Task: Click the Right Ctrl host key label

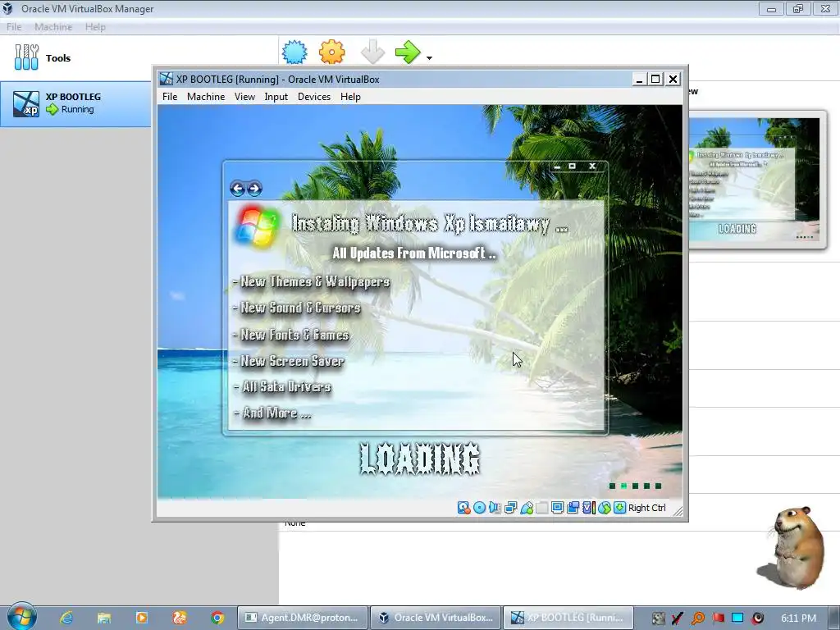Action: click(x=646, y=507)
